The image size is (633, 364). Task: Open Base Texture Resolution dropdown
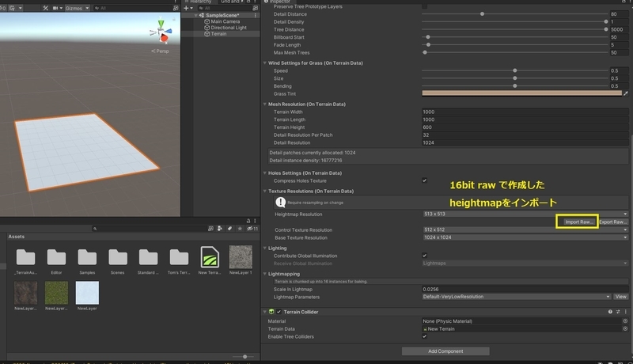(525, 237)
